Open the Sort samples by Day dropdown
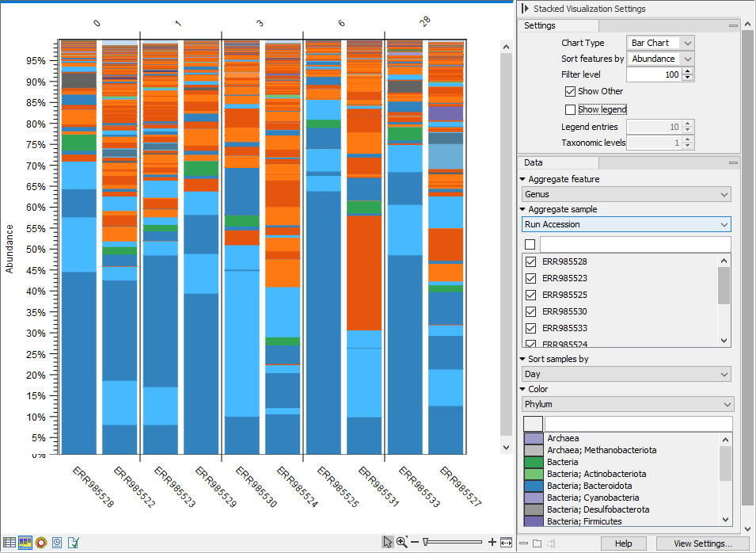The image size is (756, 553). [626, 374]
